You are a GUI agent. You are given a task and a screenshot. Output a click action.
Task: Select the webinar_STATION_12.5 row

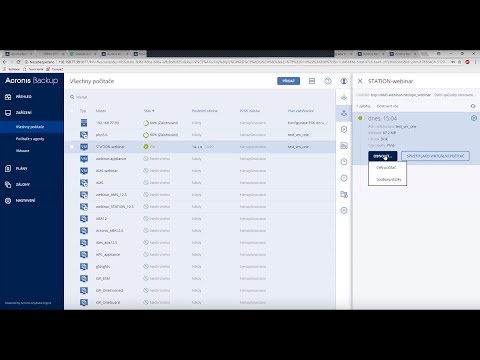click(x=200, y=207)
